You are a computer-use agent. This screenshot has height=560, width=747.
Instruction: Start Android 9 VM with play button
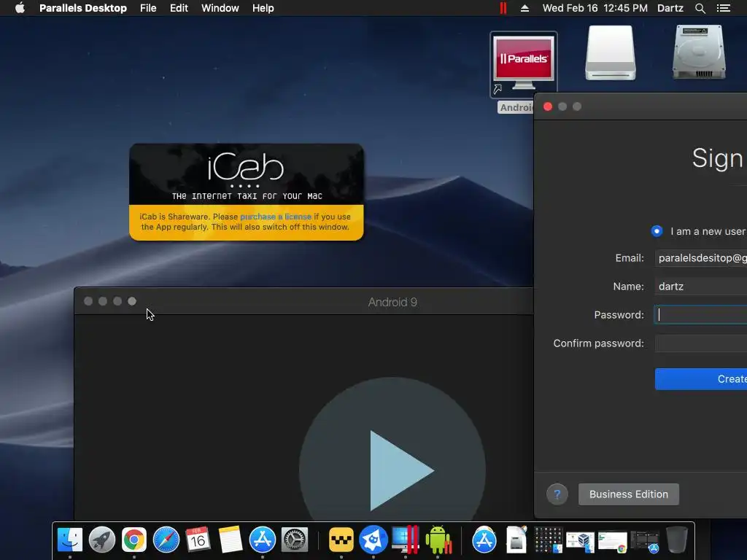[392, 469]
